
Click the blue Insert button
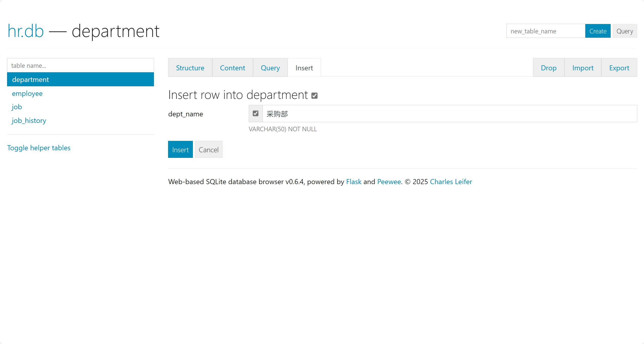tap(180, 149)
